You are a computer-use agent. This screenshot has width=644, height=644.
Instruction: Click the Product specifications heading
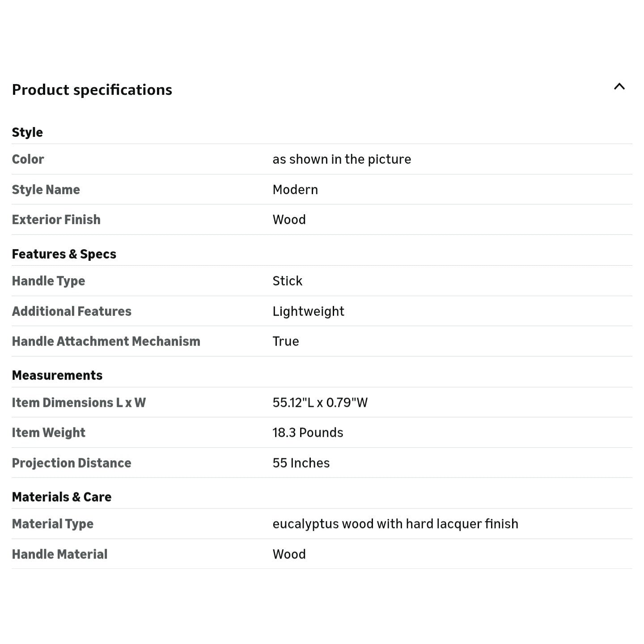tap(92, 90)
